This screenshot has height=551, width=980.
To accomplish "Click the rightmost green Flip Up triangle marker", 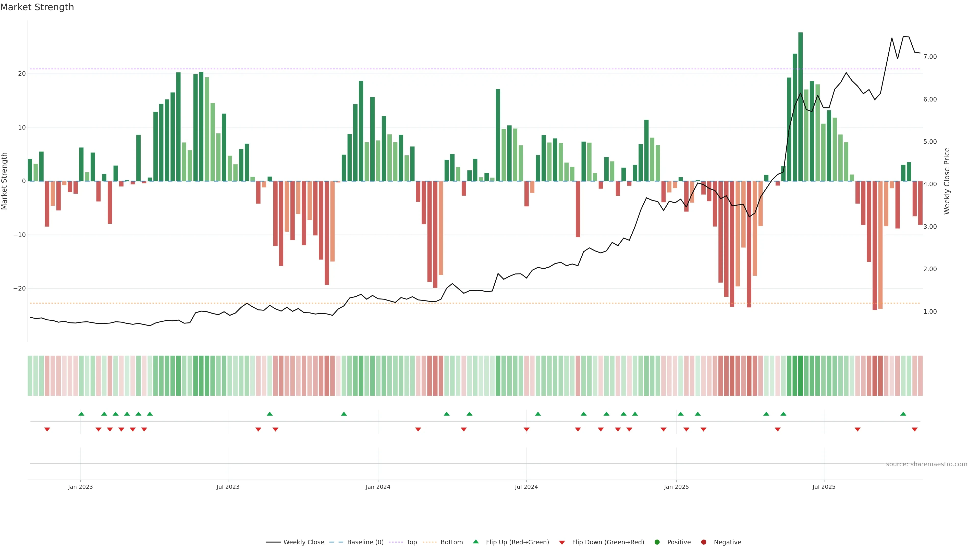I will coord(903,414).
